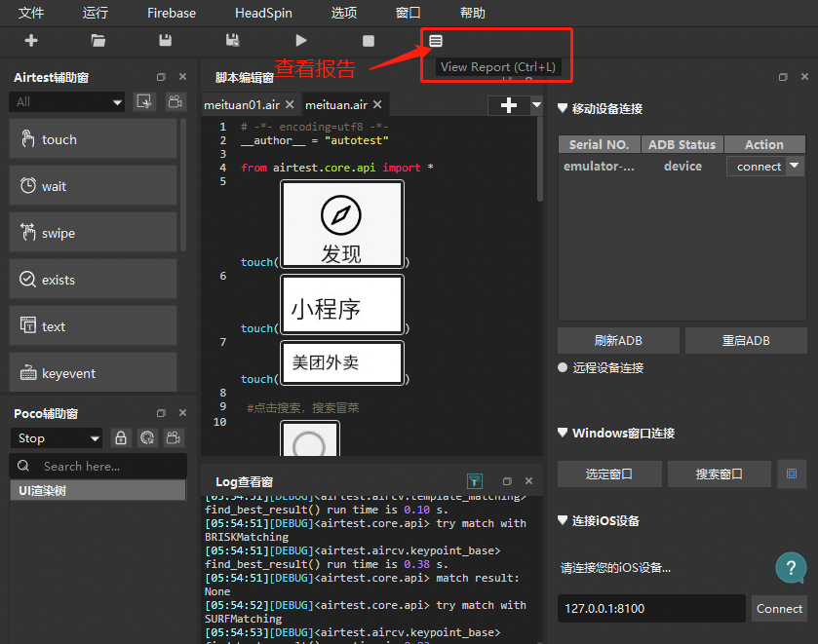Click the New script plus icon in toolbar
This screenshot has height=644, width=818.
coord(31,41)
